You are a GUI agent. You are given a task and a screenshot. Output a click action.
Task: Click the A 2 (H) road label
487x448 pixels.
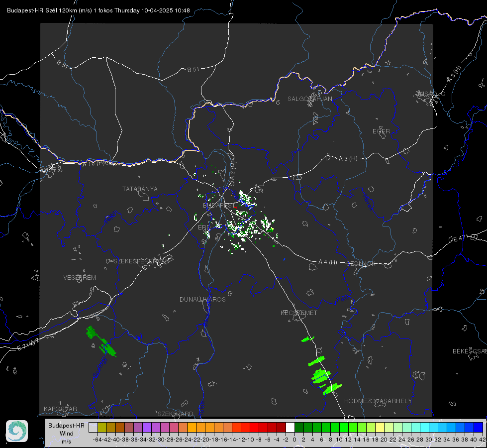(x=233, y=171)
